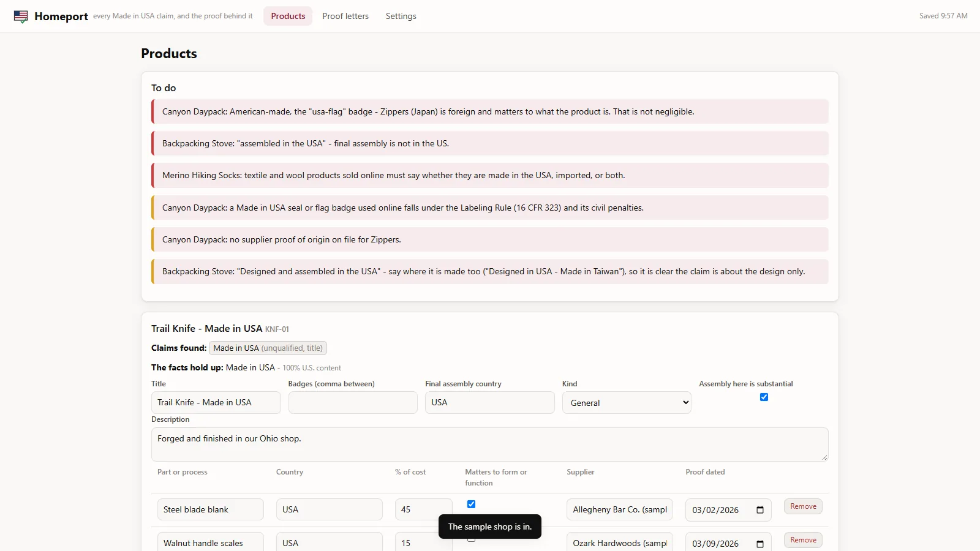This screenshot has width=980, height=551.
Task: Edit the country for Steel blade blank
Action: point(330,509)
